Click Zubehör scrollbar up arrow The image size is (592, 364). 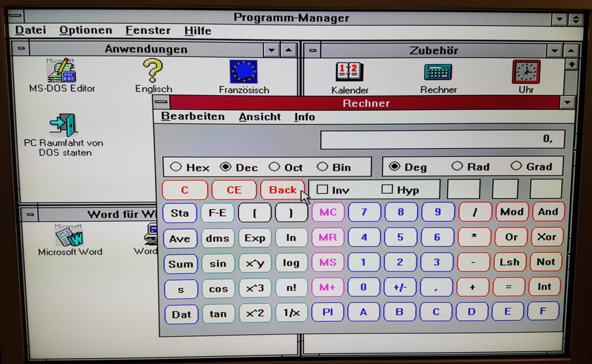tap(572, 65)
